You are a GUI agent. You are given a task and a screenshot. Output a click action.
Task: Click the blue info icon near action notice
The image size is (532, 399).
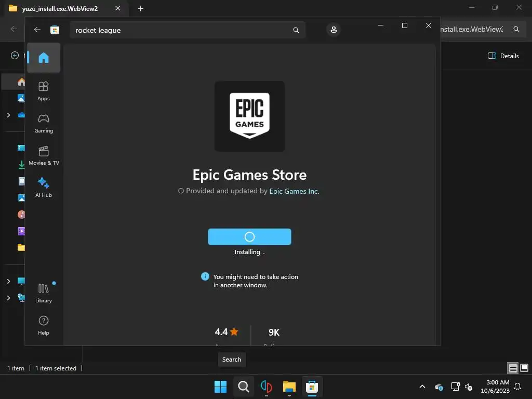coord(205,276)
